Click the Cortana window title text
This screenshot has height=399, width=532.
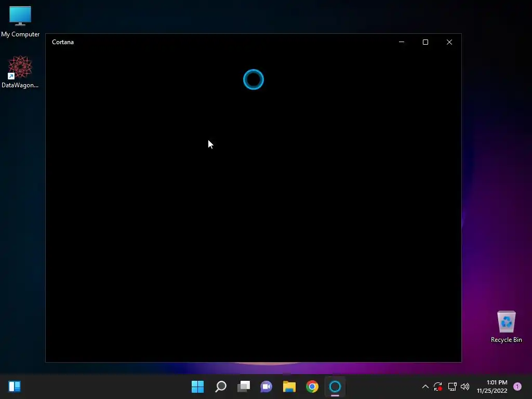tap(63, 42)
